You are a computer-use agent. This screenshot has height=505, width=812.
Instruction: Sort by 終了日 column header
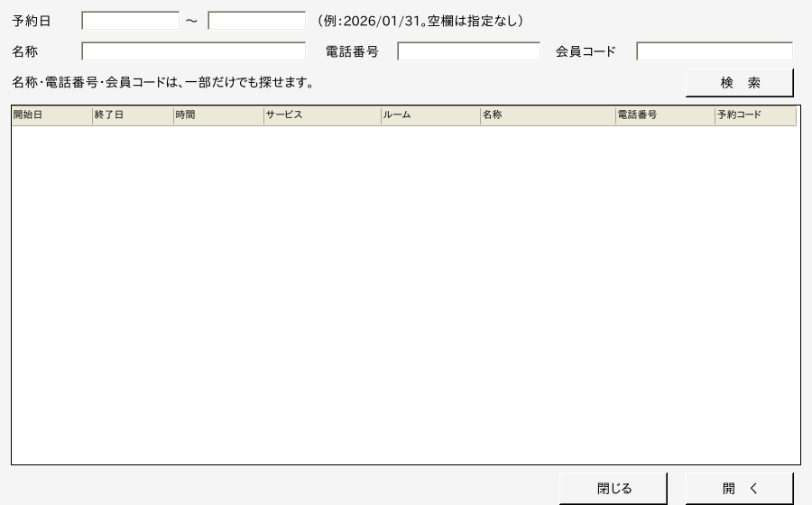click(134, 115)
